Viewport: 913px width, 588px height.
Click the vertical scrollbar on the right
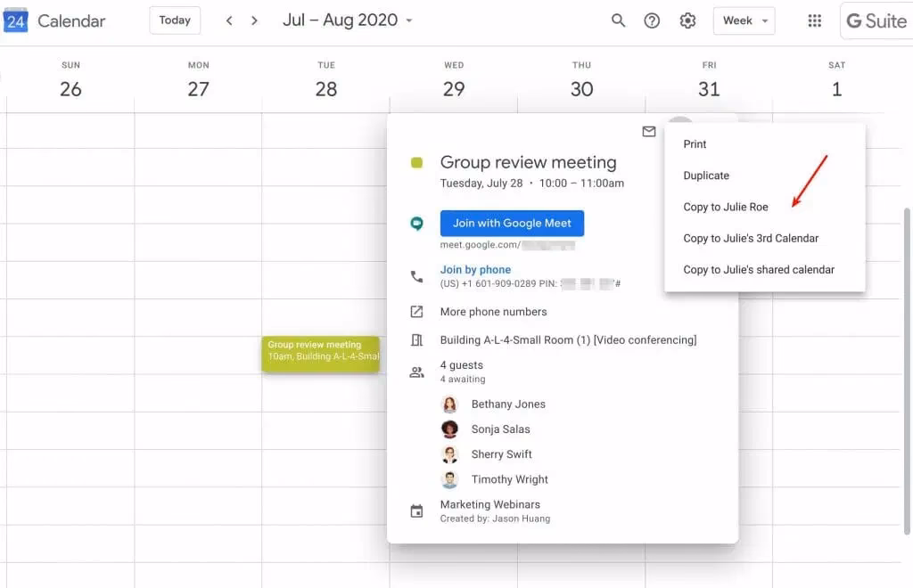click(907, 371)
